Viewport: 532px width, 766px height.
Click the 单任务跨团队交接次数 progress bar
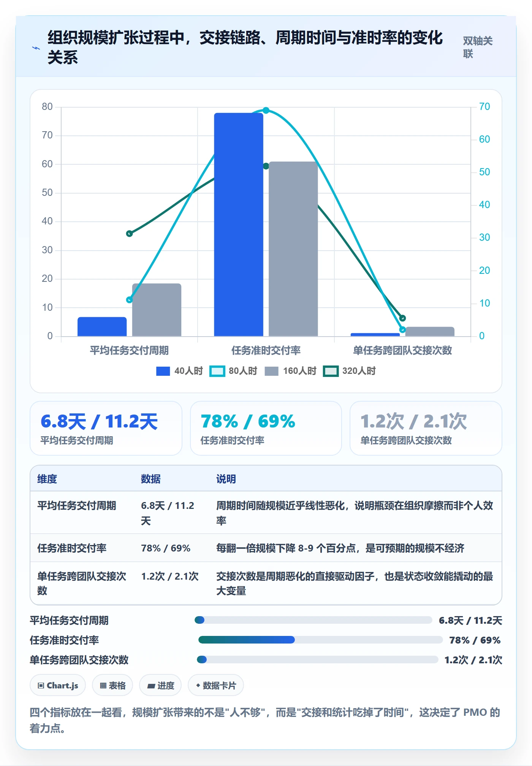pos(318,660)
